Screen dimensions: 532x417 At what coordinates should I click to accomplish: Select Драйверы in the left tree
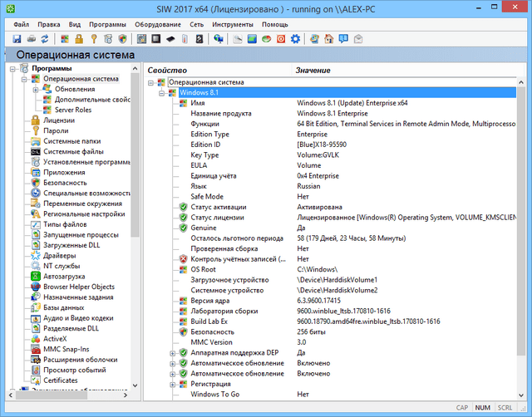click(60, 255)
